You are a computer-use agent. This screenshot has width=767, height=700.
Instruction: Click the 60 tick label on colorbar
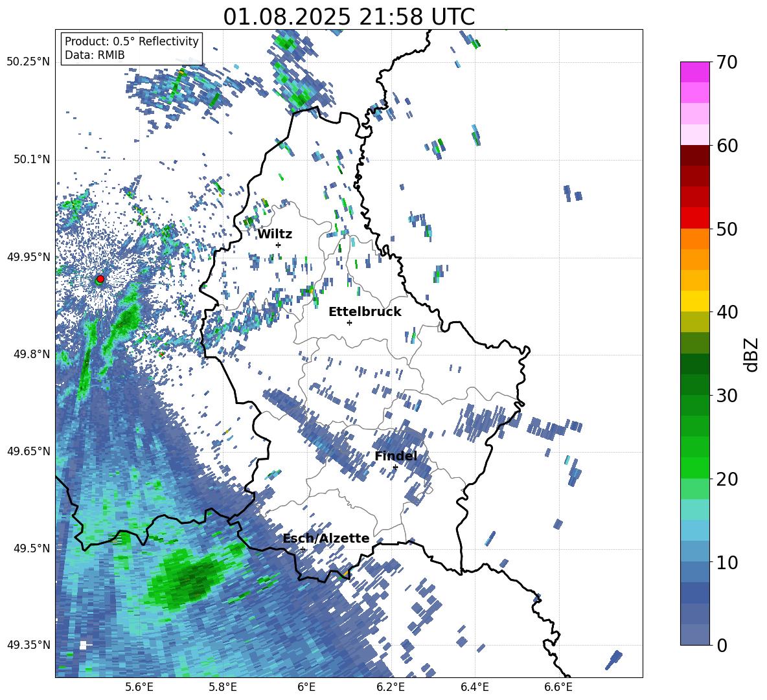[727, 146]
